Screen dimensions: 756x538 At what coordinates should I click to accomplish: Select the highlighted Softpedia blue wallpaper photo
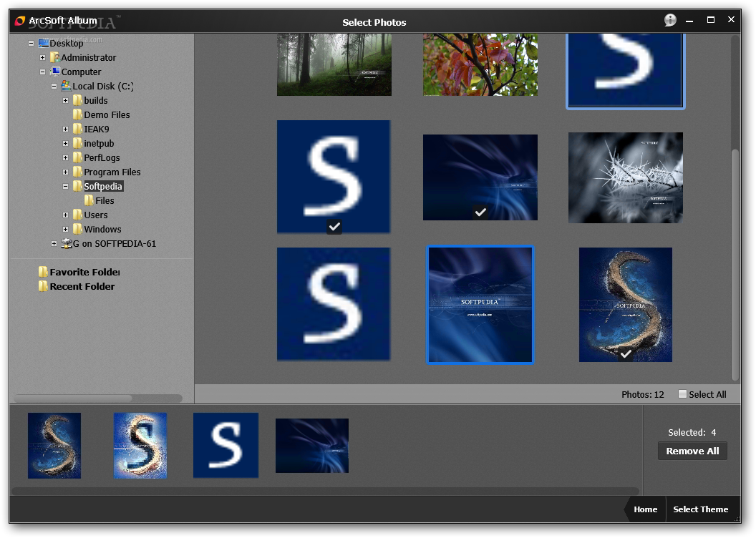point(480,305)
